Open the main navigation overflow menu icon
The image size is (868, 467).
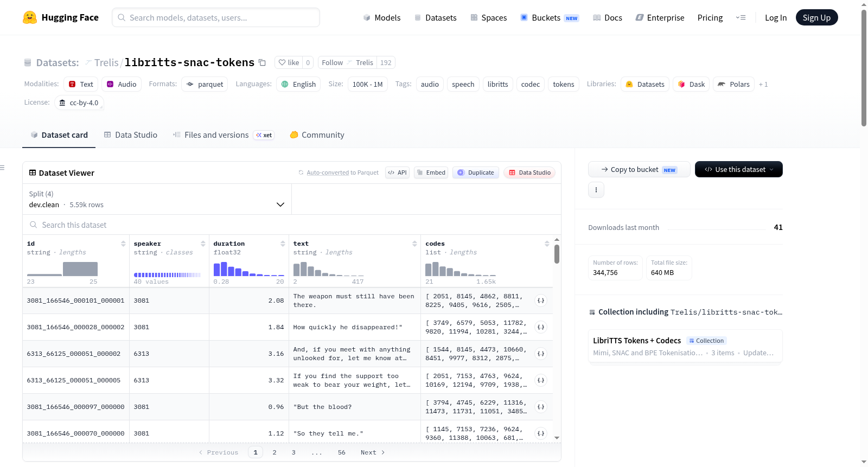point(741,17)
